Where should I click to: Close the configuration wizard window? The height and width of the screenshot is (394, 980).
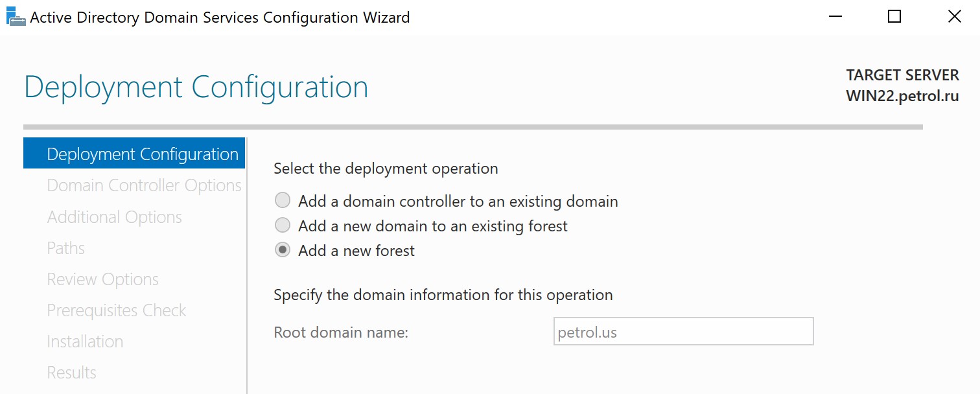[954, 17]
